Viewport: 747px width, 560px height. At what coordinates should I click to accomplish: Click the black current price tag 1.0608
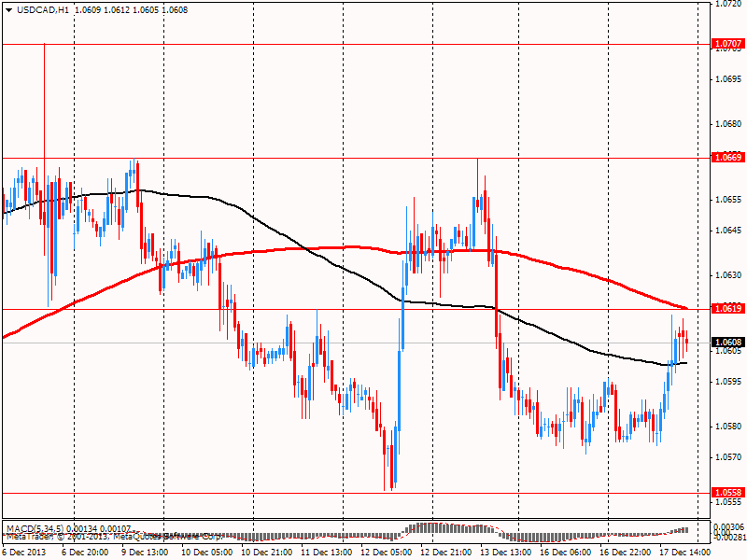coord(727,342)
